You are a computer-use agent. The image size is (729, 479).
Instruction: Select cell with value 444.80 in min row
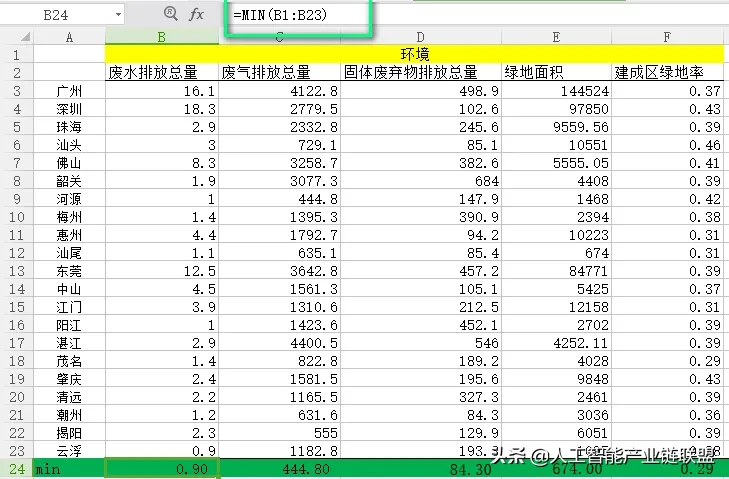coord(279,468)
